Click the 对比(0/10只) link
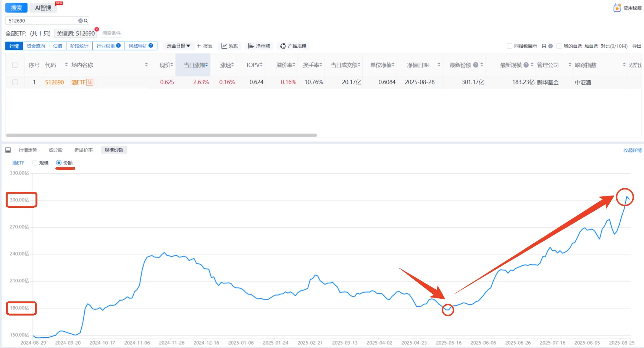This screenshot has width=644, height=348. tap(614, 46)
